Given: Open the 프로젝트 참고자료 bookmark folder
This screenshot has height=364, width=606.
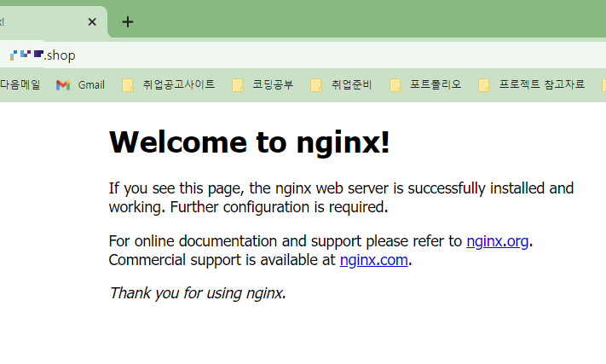Looking at the screenshot, I should click(531, 84).
